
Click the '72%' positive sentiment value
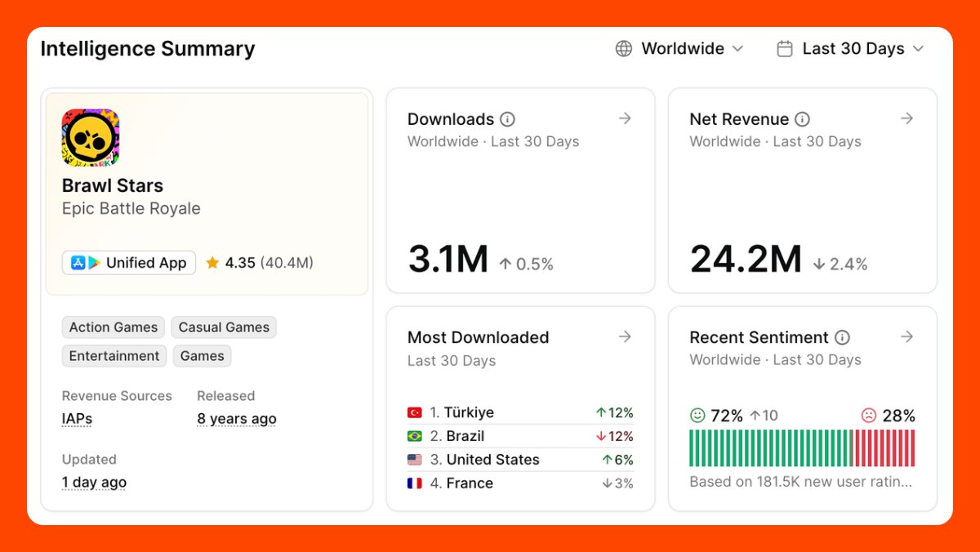tap(727, 416)
